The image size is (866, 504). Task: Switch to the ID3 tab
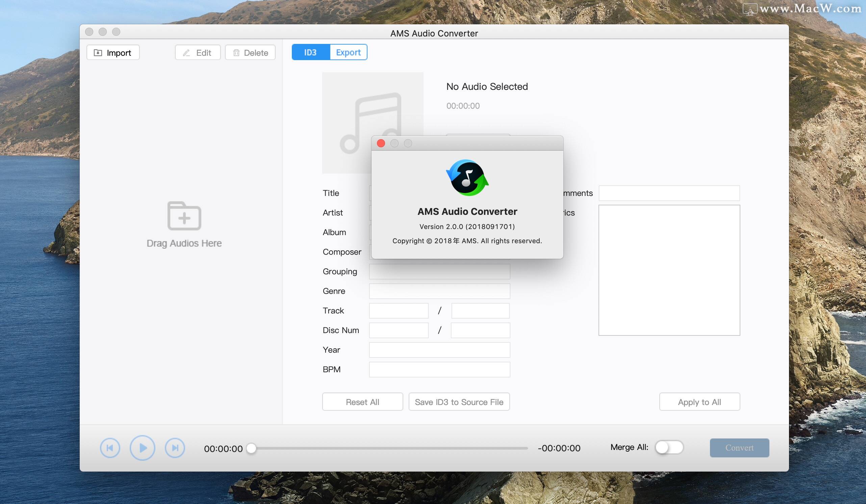[x=311, y=52]
